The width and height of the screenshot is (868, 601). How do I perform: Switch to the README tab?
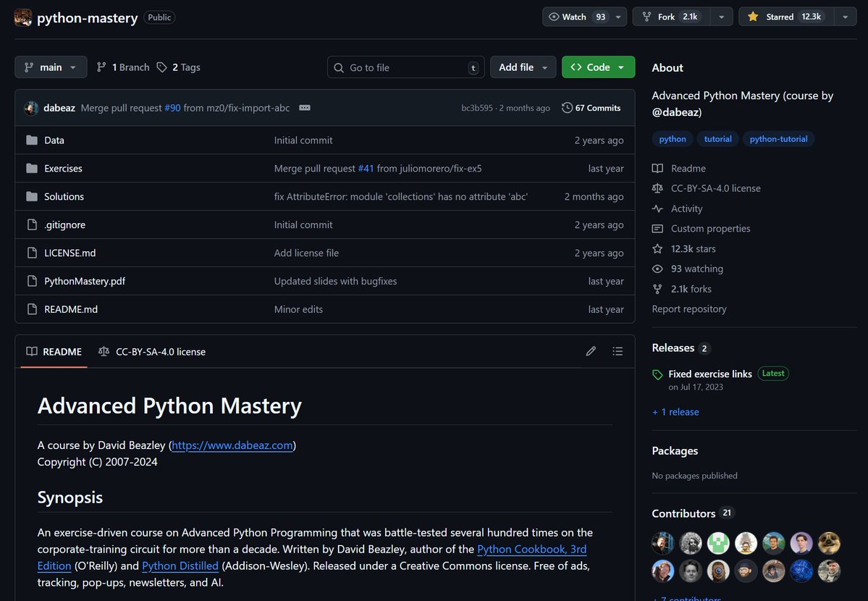tap(54, 352)
